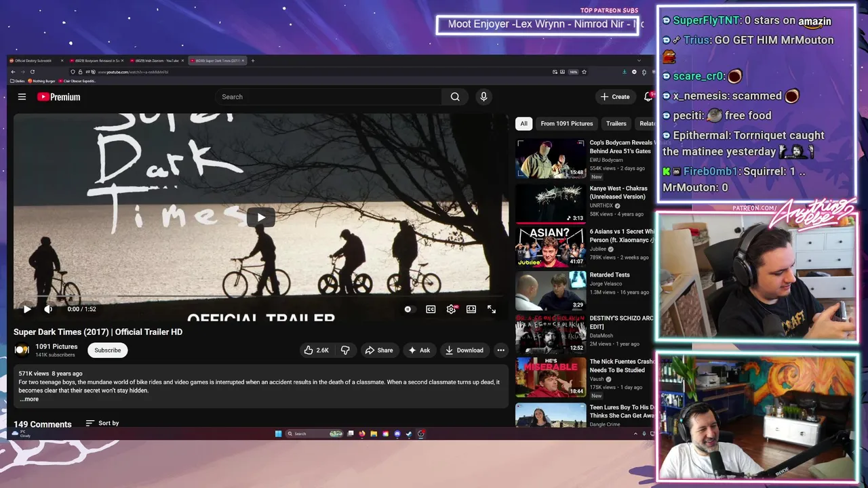Click the Create button
Image resolution: width=868 pixels, height=488 pixels.
tap(615, 97)
